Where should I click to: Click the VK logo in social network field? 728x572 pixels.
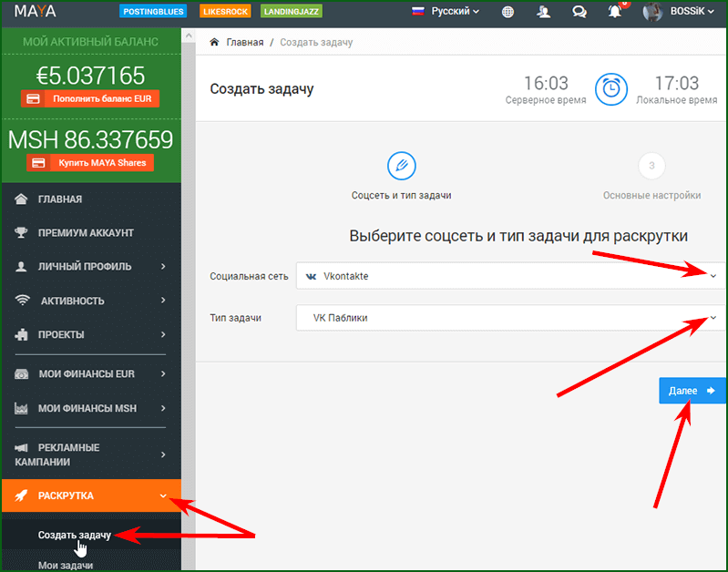click(311, 276)
